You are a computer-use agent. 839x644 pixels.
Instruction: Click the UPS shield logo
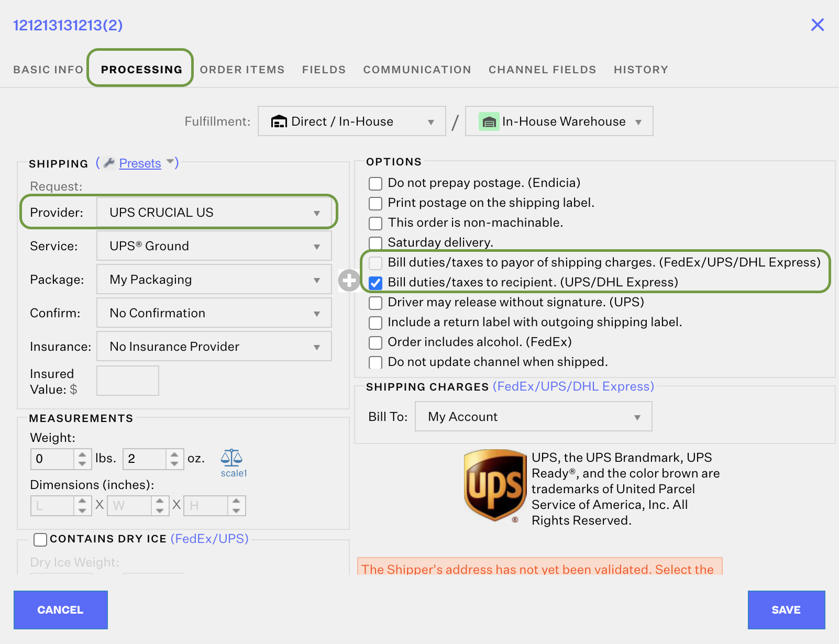coord(495,485)
